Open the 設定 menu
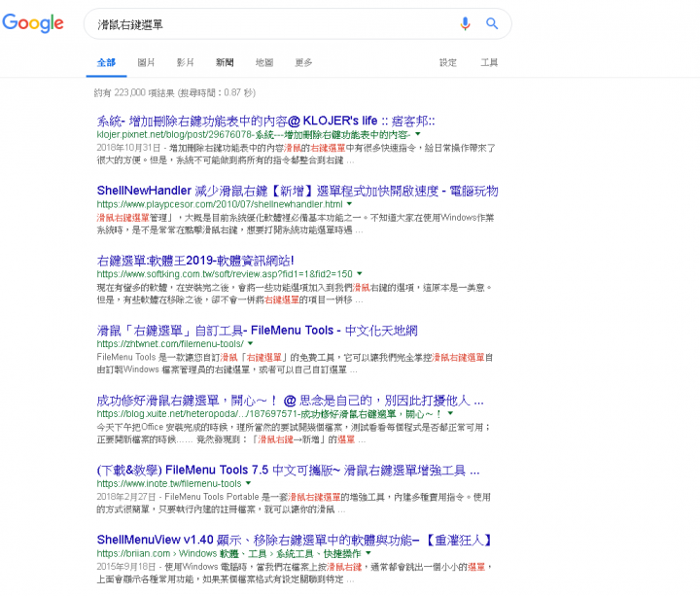The height and width of the screenshot is (596, 700). click(448, 62)
